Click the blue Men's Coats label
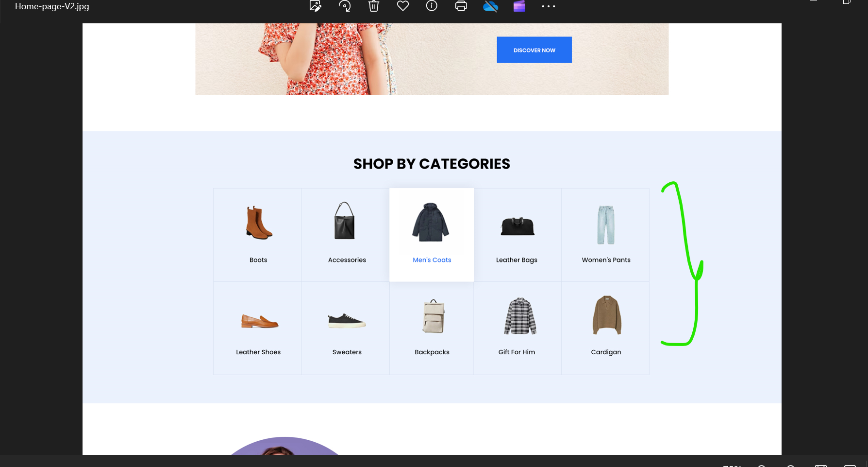Screen dimensions: 868x467 point(432,260)
